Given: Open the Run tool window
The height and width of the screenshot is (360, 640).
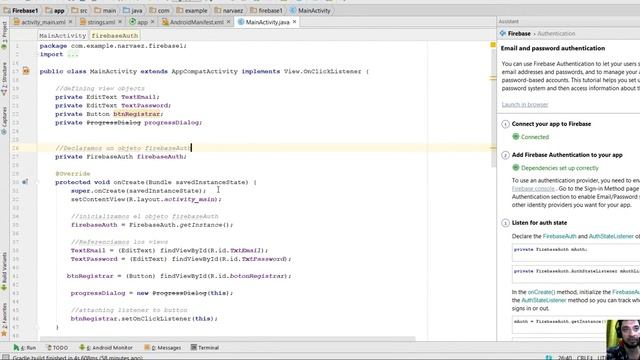Looking at the screenshot, I should (x=25, y=348).
